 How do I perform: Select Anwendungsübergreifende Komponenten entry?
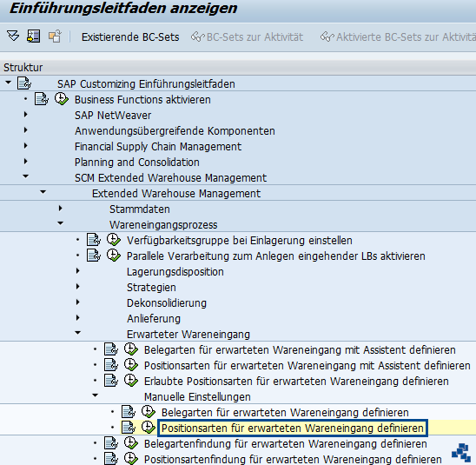175,131
